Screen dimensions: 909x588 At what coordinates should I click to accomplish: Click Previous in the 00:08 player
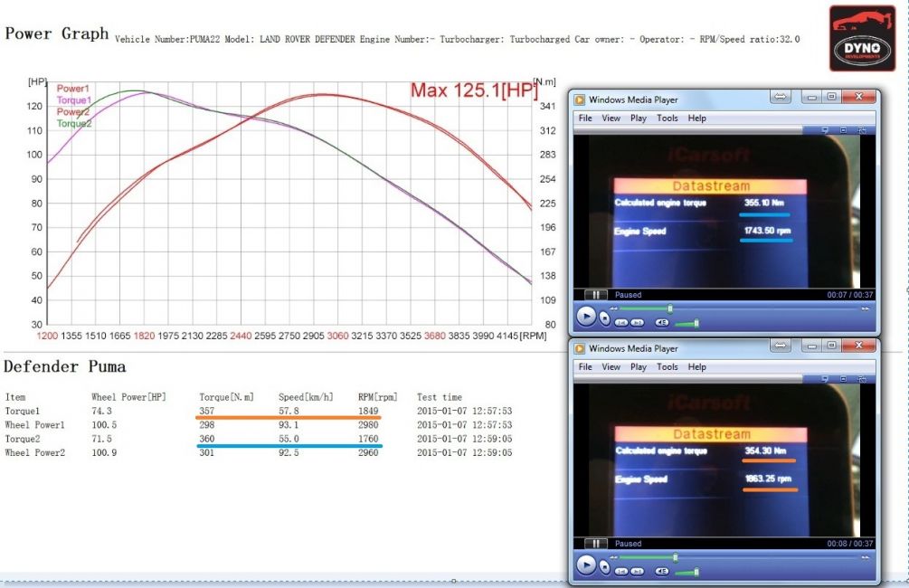(x=621, y=571)
